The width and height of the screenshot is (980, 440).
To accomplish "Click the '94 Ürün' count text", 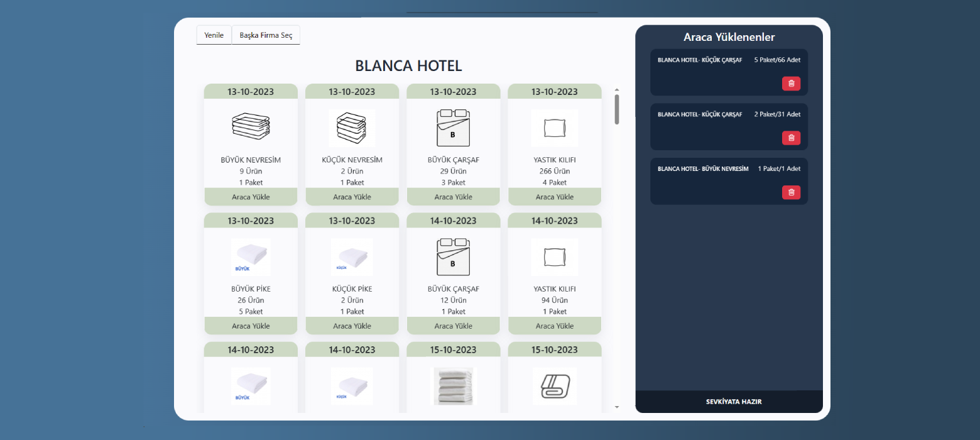I will [x=555, y=300].
